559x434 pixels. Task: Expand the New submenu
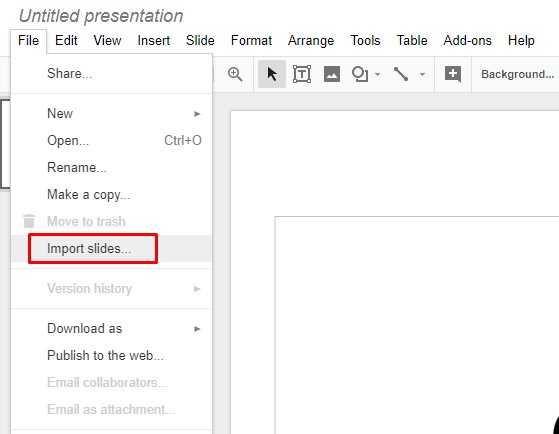click(x=112, y=113)
